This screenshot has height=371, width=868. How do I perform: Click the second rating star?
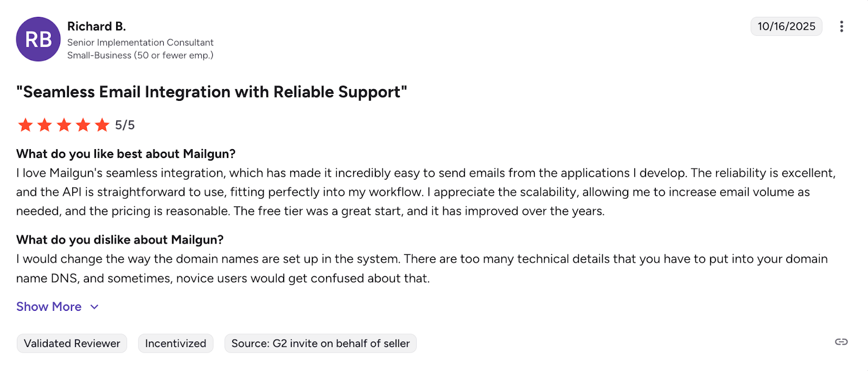pos(44,125)
